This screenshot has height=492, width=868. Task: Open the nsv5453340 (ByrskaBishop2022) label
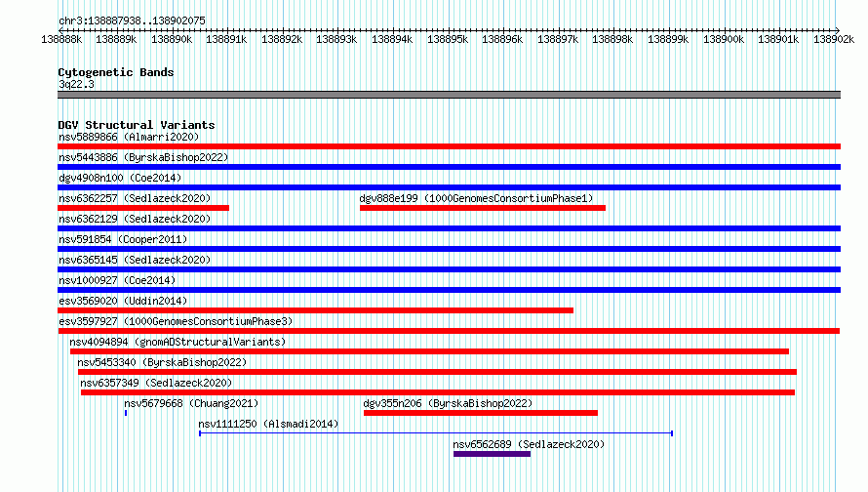pyautogui.click(x=162, y=362)
